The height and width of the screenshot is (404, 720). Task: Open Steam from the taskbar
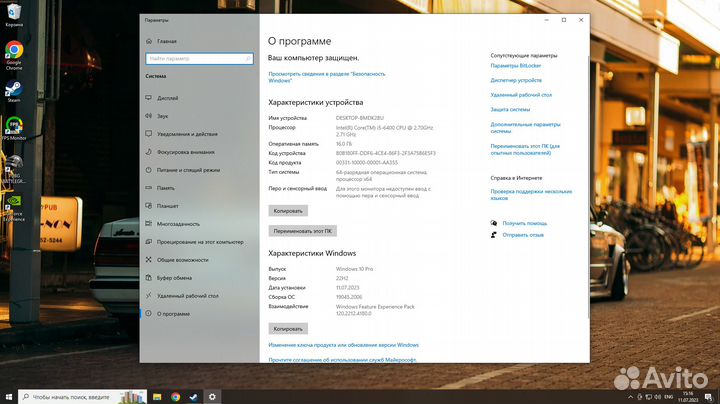[194, 397]
